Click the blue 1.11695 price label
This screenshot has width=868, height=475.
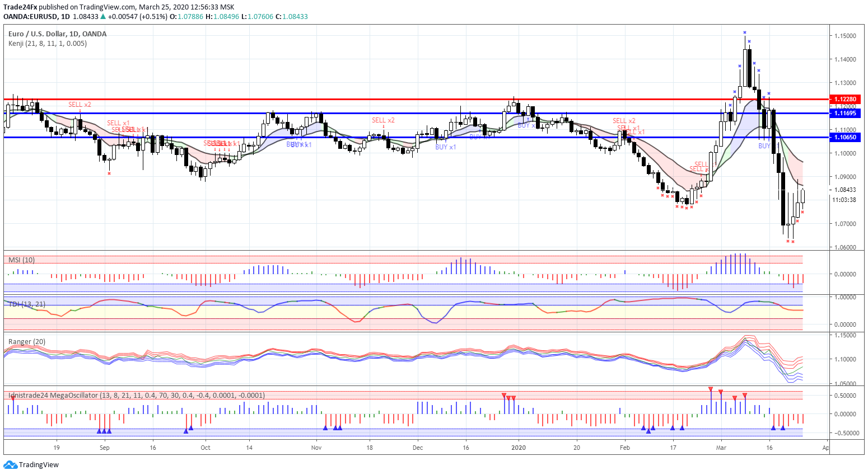[x=846, y=113]
